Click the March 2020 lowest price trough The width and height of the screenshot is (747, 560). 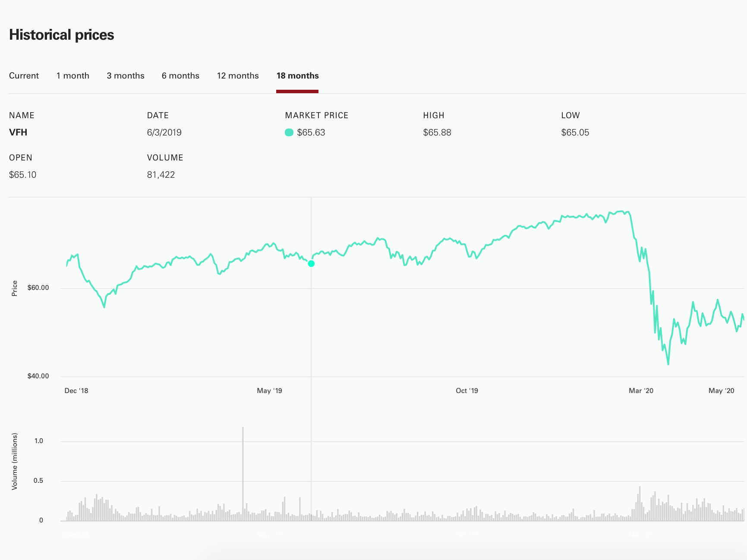tap(668, 364)
